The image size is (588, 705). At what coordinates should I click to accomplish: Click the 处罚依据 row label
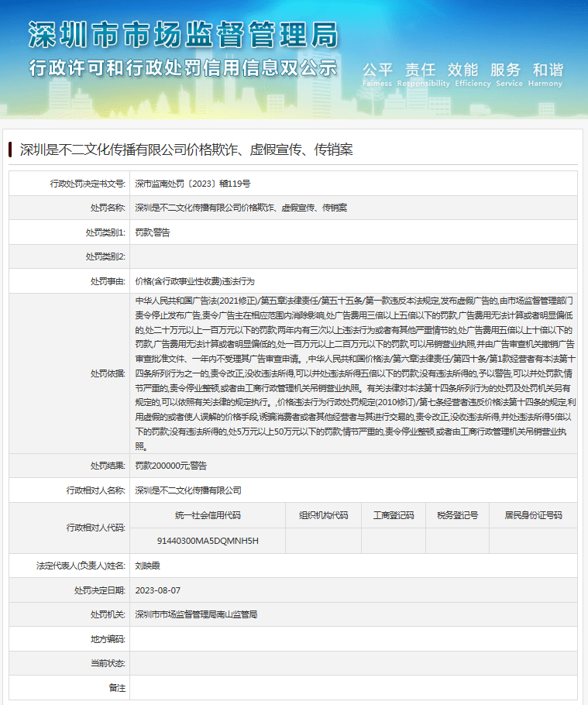pos(106,373)
